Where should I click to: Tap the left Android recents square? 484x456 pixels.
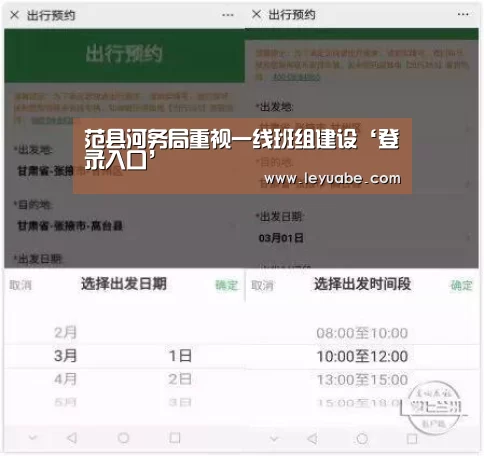pos(175,438)
